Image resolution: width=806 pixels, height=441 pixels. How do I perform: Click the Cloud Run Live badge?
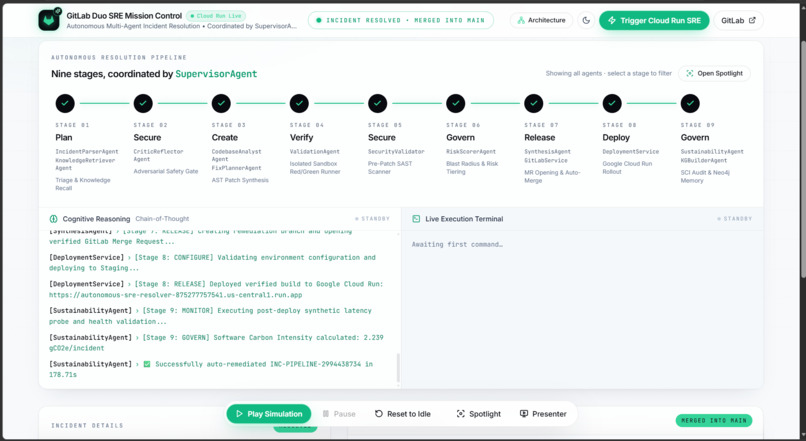point(216,16)
